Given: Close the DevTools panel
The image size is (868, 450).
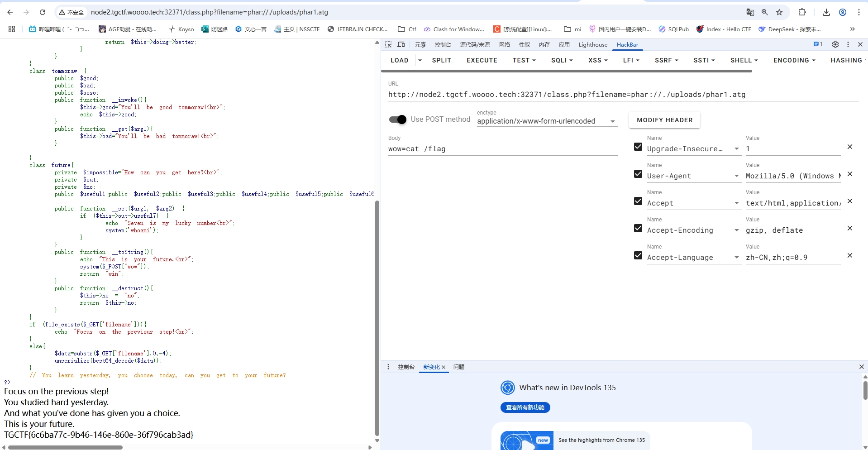Looking at the screenshot, I should coord(860,44).
